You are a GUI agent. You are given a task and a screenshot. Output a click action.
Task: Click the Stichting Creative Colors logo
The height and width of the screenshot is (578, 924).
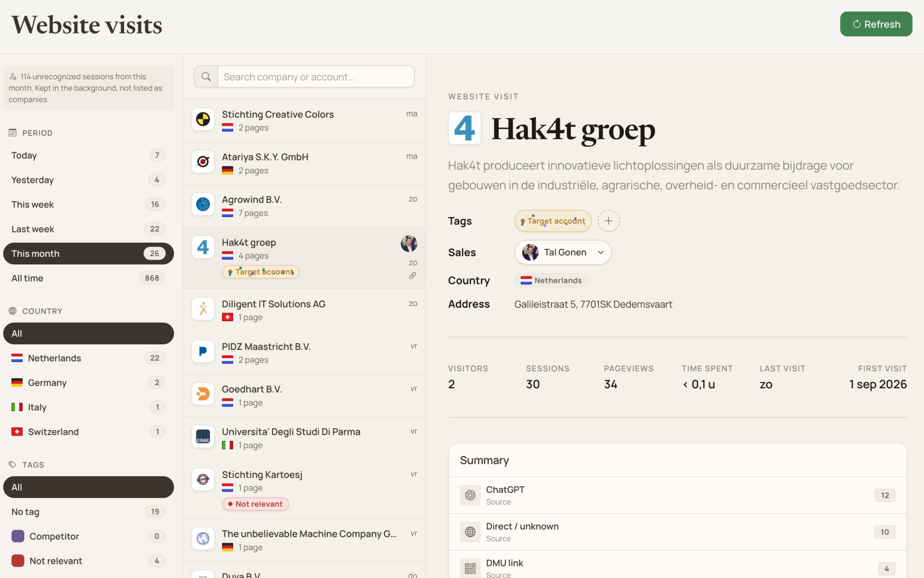(203, 119)
